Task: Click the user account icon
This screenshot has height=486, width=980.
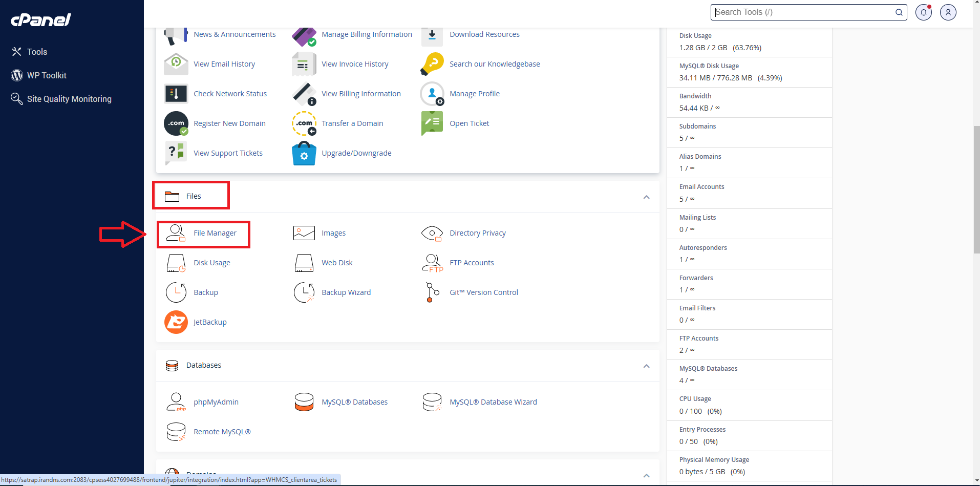Action: click(948, 12)
